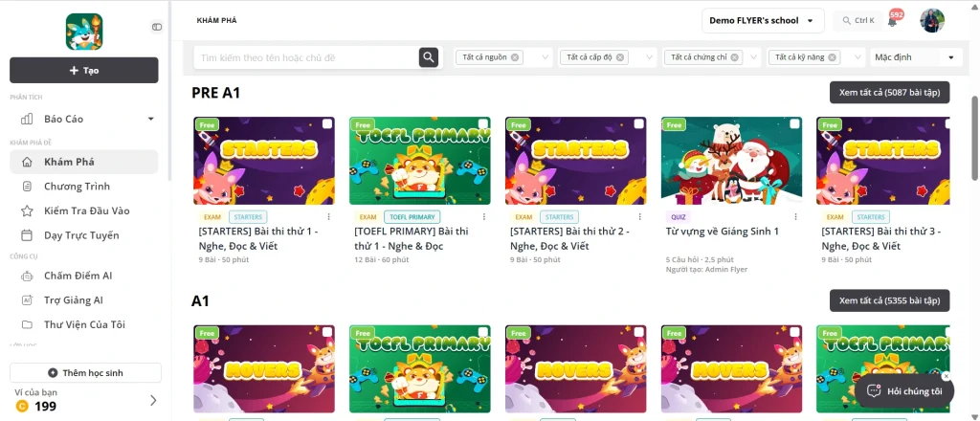
Task: Close the Hỏi chúng tôi chat widget
Action: tap(947, 376)
